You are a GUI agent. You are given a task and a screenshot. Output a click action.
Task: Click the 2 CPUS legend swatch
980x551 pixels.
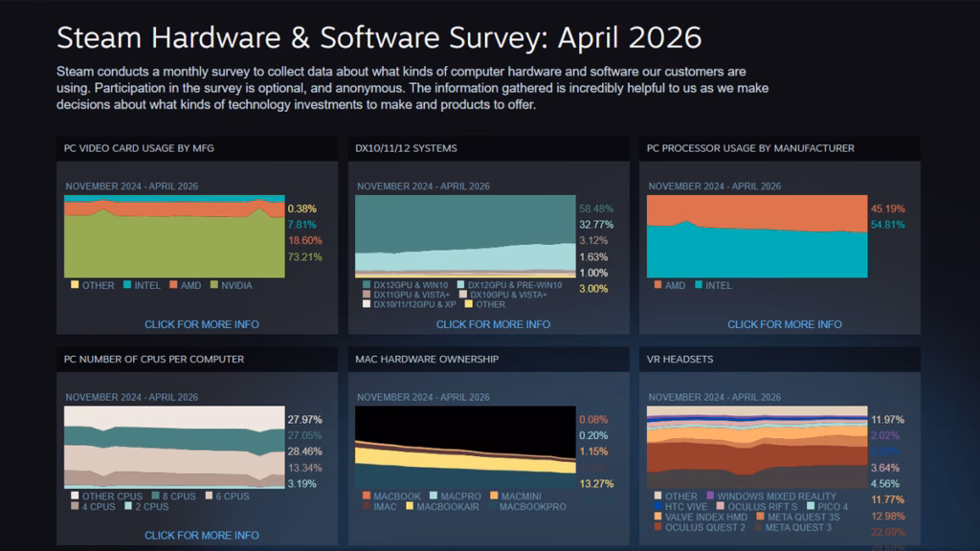(x=128, y=506)
